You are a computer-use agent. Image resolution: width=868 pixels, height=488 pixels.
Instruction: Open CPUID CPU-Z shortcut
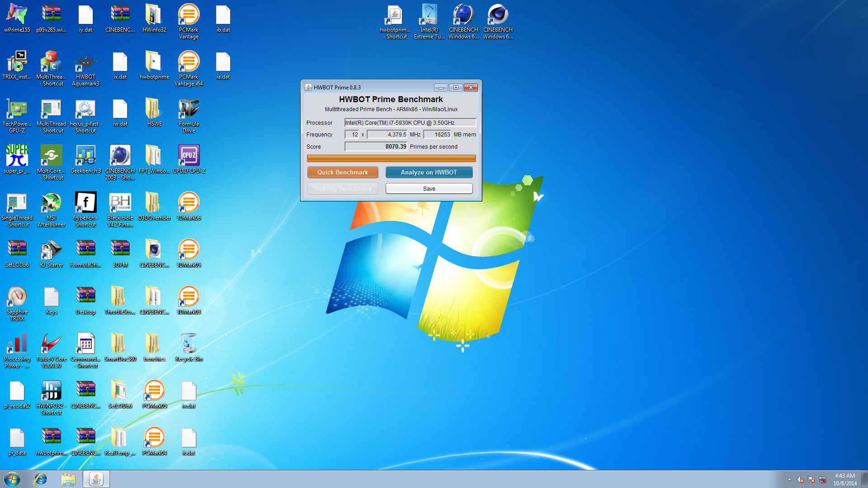pos(189,159)
